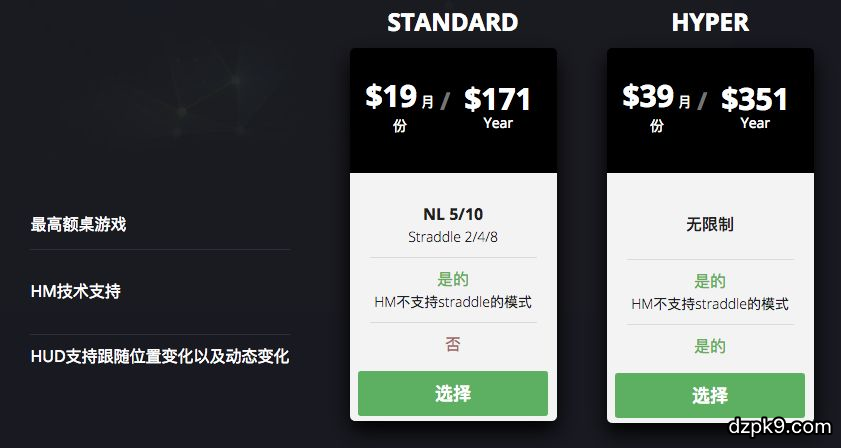Click the green 选择 button under STANDARD
Screen dimensions: 841x448
pyautogui.click(x=453, y=394)
